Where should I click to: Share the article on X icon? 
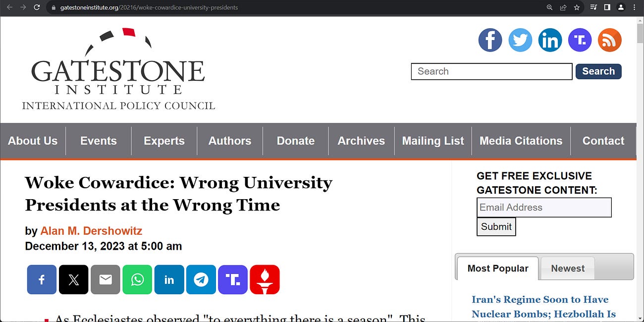pyautogui.click(x=73, y=279)
